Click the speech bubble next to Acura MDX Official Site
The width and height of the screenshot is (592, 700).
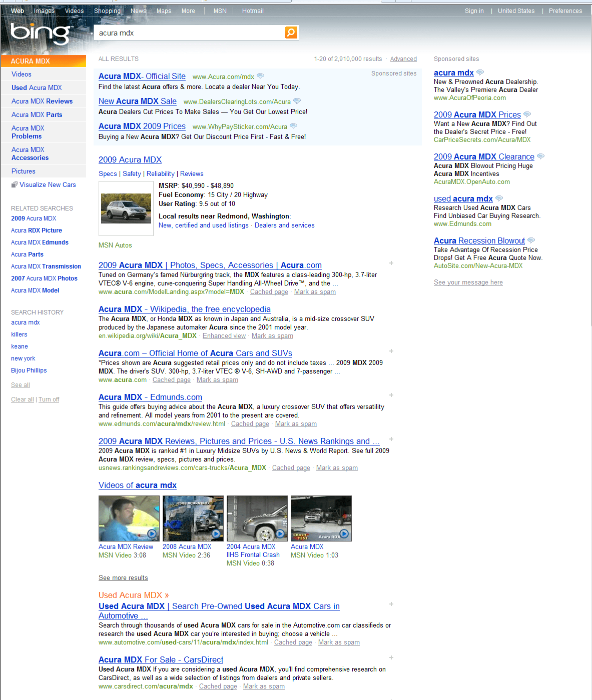[260, 75]
